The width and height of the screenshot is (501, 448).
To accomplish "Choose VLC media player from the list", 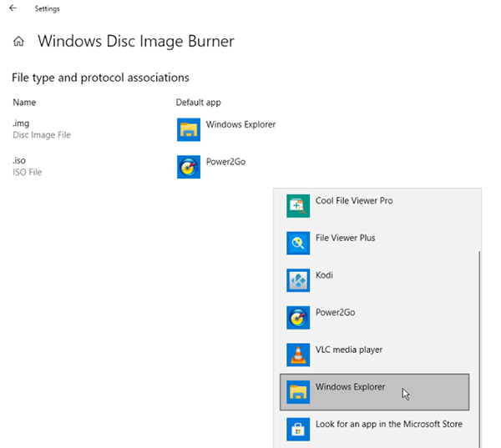I will [x=374, y=355].
